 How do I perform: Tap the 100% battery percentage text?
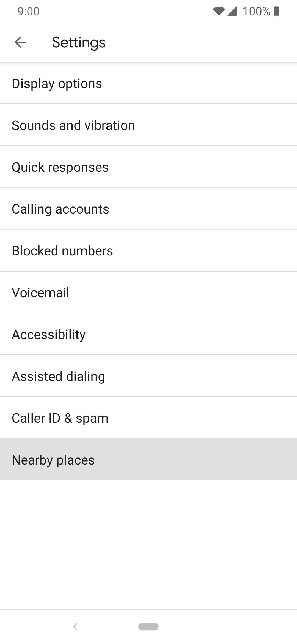pos(256,12)
